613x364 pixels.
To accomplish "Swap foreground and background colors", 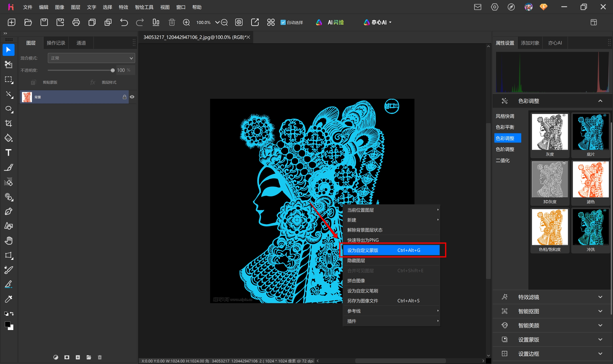I will pos(12,314).
